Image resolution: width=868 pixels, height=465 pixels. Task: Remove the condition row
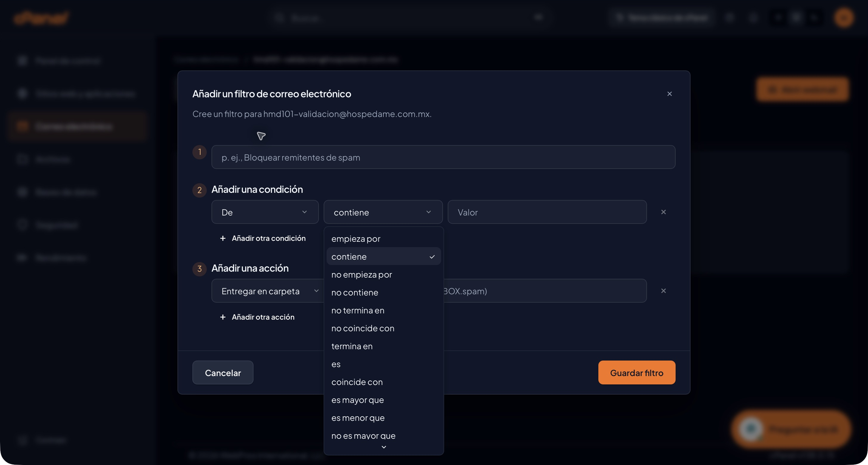click(x=663, y=212)
